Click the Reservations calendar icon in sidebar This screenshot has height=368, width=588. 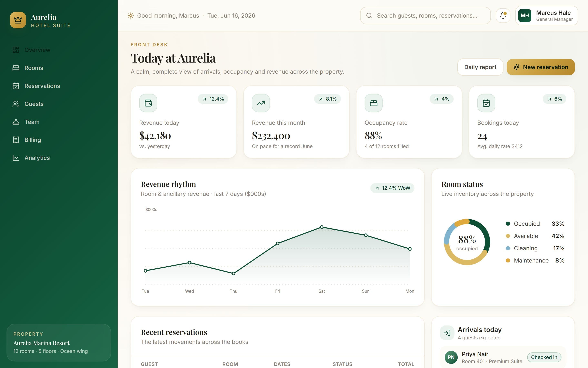[16, 86]
